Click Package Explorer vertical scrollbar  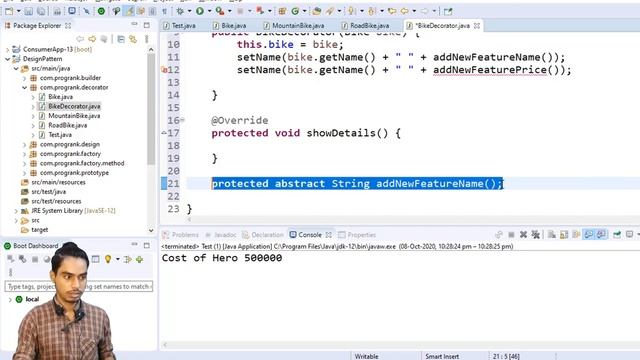(x=151, y=109)
